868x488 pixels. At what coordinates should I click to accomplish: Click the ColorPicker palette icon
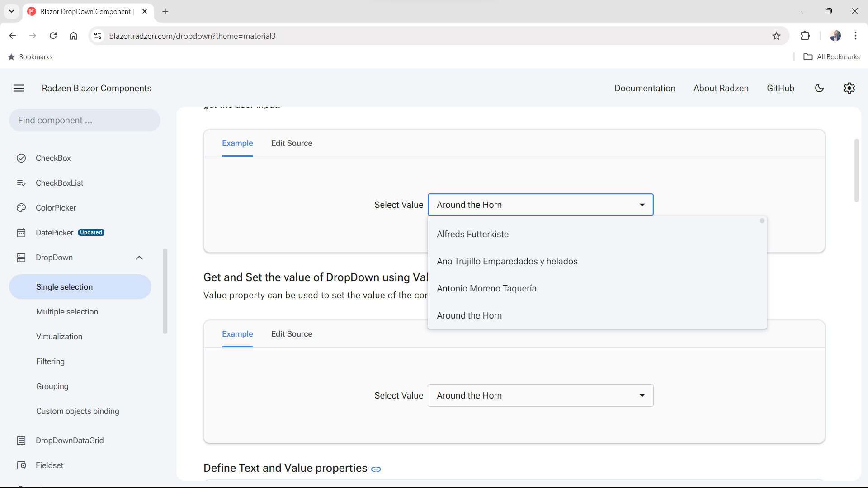tap(21, 208)
